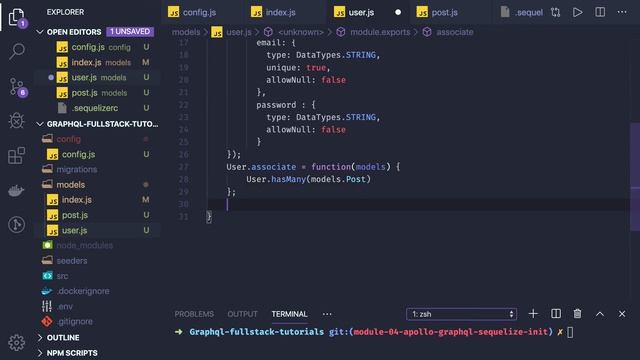Expand the OUTLINE section
The height and width of the screenshot is (360, 640).
coord(96,338)
